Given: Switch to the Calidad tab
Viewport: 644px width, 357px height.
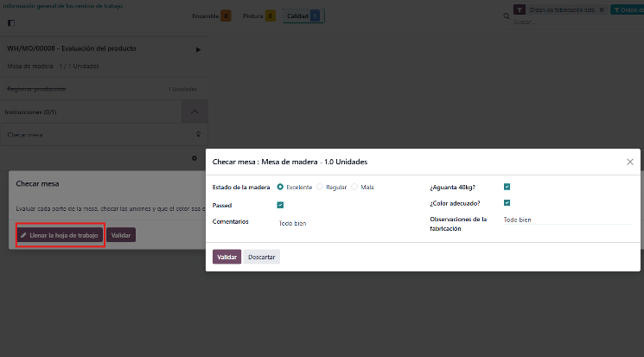Looking at the screenshot, I should coord(303,16).
